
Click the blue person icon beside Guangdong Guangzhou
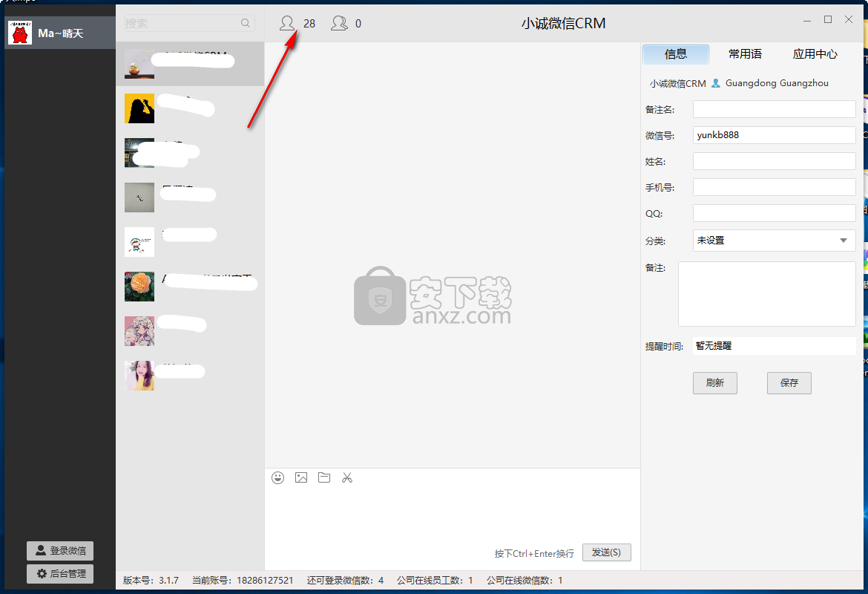716,83
